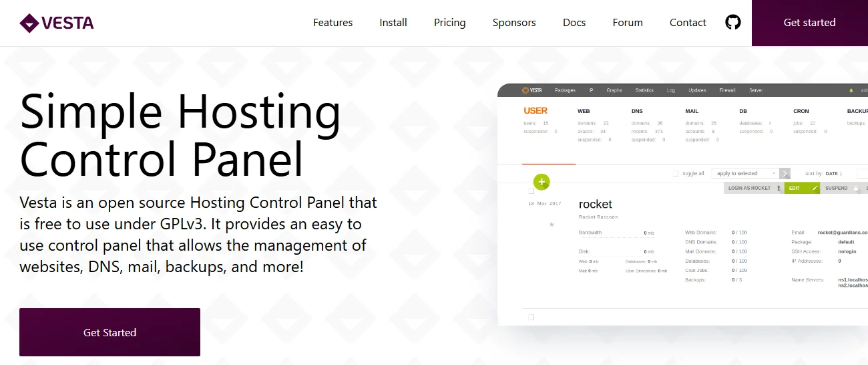Click the green plus add-user icon
The height and width of the screenshot is (365, 868).
pyautogui.click(x=541, y=181)
